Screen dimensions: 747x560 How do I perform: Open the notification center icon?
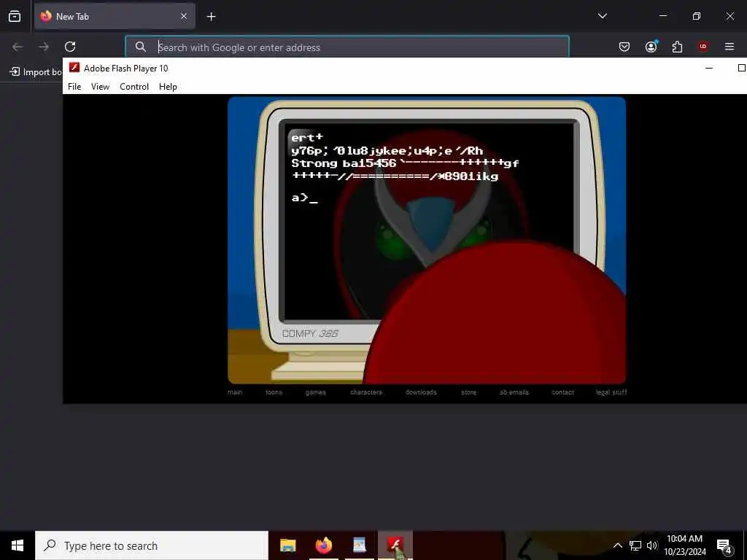(x=724, y=545)
